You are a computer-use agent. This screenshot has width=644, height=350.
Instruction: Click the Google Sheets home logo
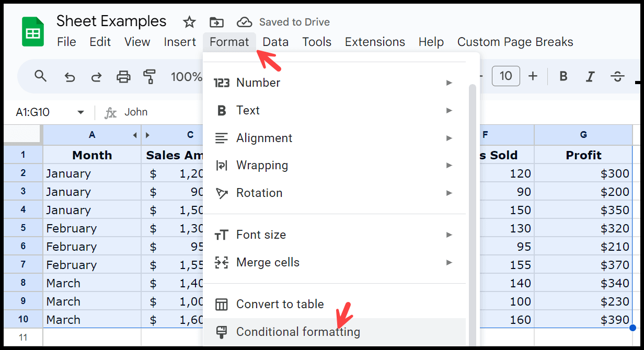(x=32, y=32)
